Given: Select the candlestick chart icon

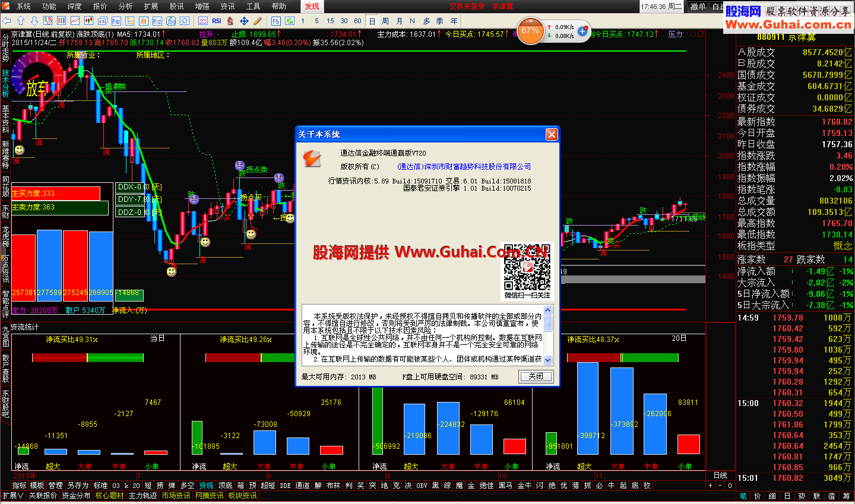Looking at the screenshot, I should pyautogui.click(x=88, y=21).
